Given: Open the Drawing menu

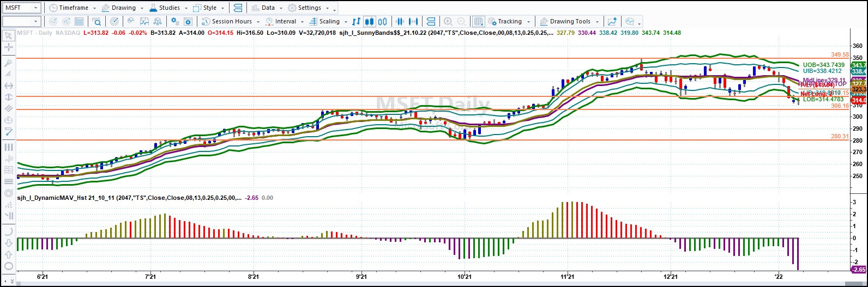Looking at the screenshot, I should point(123,8).
